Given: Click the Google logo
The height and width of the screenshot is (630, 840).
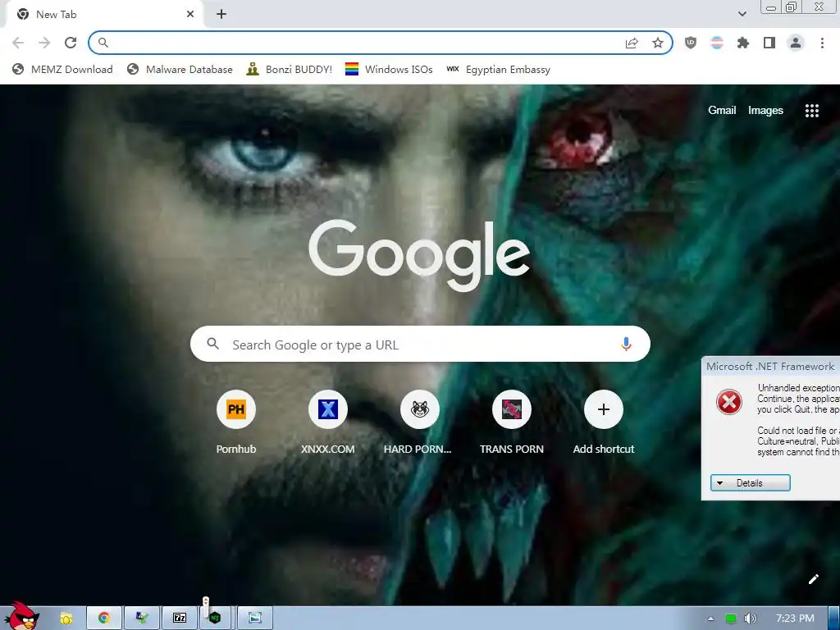Looking at the screenshot, I should click(x=419, y=254).
